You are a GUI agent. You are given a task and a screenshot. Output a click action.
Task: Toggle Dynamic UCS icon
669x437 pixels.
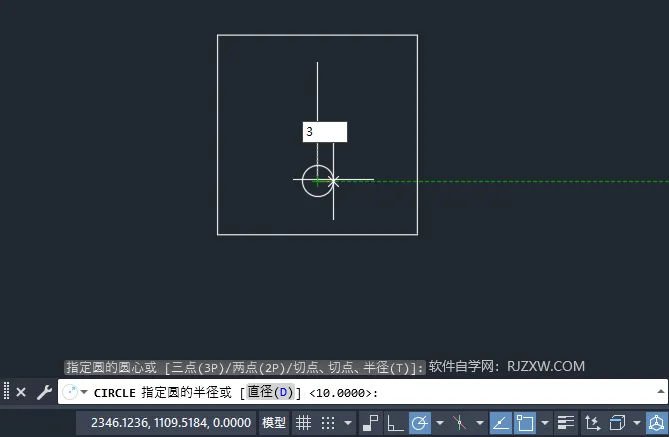(592, 423)
